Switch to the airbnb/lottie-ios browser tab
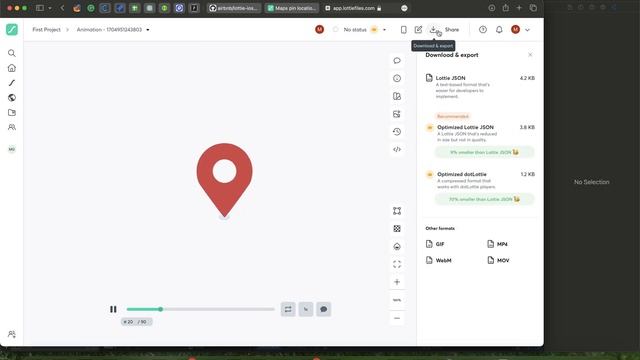This screenshot has width=640, height=360. [x=234, y=8]
